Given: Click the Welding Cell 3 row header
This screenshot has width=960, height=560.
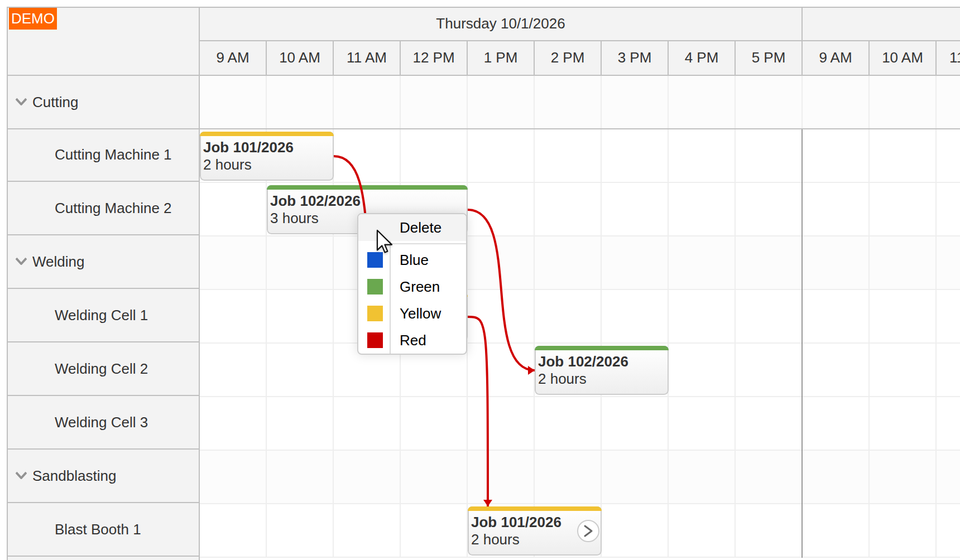Looking at the screenshot, I should coord(103,423).
